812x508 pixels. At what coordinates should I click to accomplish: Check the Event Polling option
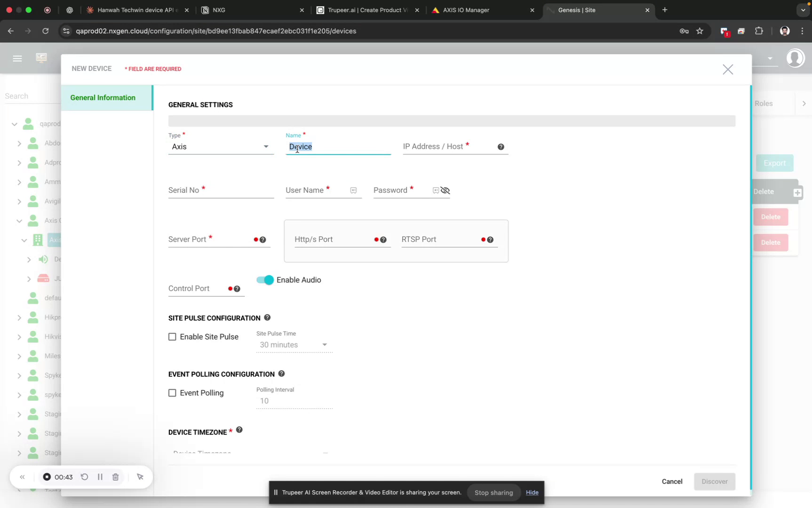pos(172,393)
